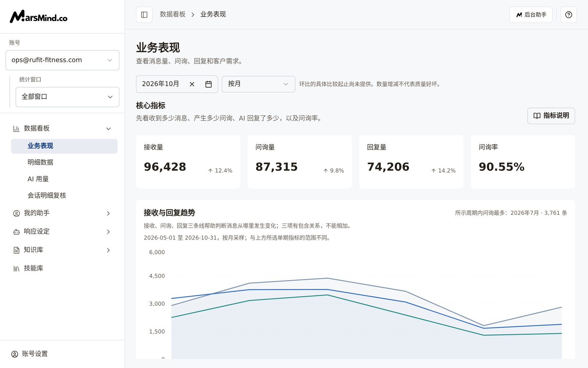
Task: Toggle the sidebar panel icon
Action: (x=144, y=15)
